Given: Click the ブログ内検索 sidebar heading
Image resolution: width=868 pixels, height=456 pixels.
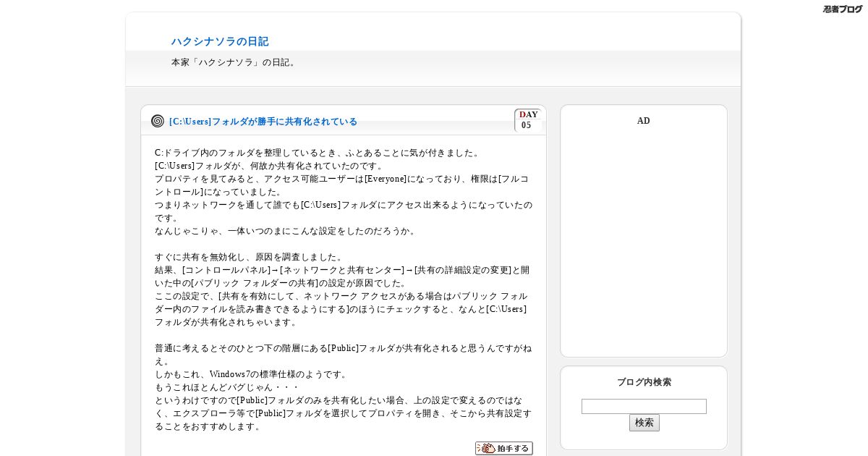Looking at the screenshot, I should coord(644,382).
